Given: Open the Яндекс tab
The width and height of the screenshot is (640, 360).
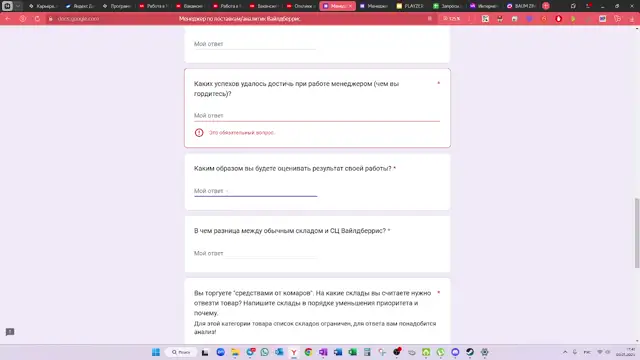Looking at the screenshot, I should [80, 6].
